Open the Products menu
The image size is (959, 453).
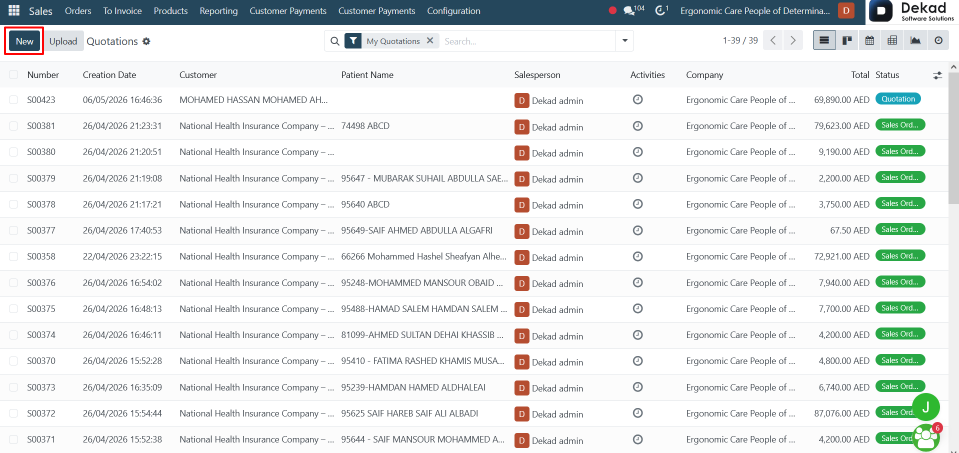click(x=171, y=11)
